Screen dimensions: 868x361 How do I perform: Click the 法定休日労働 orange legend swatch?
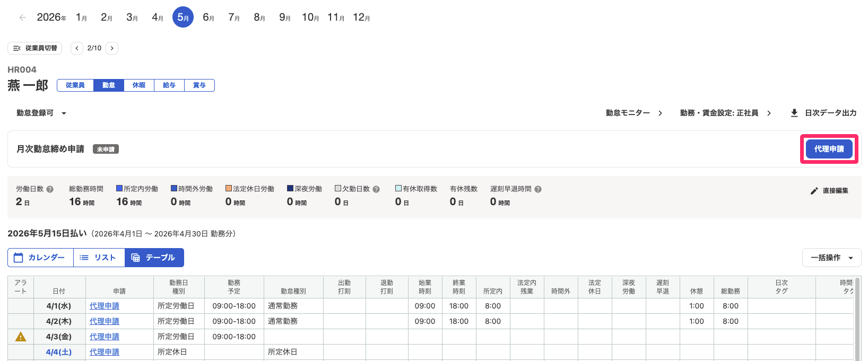(229, 188)
